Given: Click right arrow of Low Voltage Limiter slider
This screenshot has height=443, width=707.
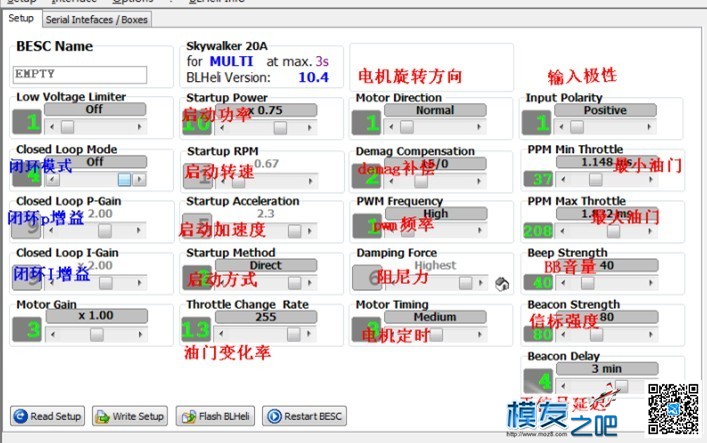Looking at the screenshot, I should [x=140, y=127].
